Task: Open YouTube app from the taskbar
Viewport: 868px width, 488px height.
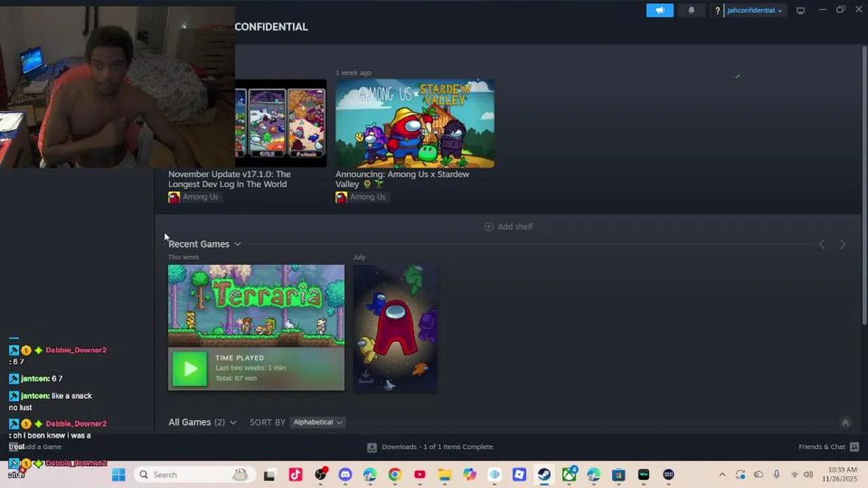Action: coord(420,474)
